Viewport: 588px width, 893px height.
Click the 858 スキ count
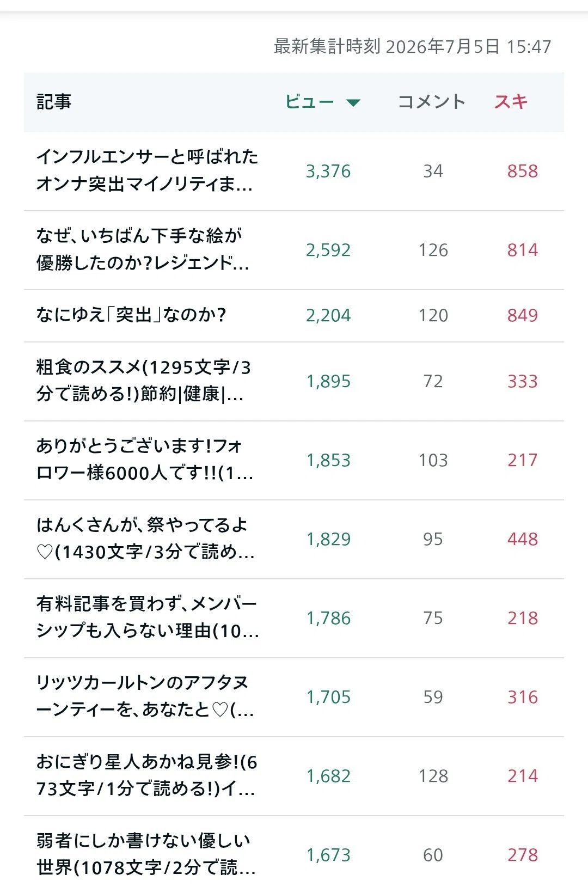point(523,172)
